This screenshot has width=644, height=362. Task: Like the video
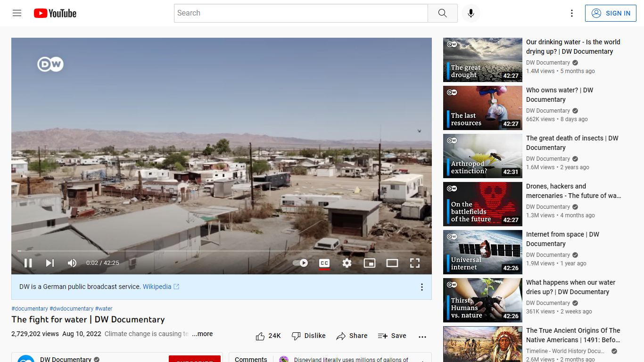point(268,336)
